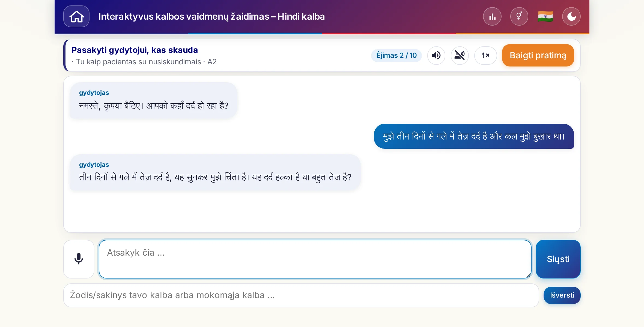Click the scenario title Pasakyti gydytojui
The height and width of the screenshot is (327, 644).
point(135,50)
